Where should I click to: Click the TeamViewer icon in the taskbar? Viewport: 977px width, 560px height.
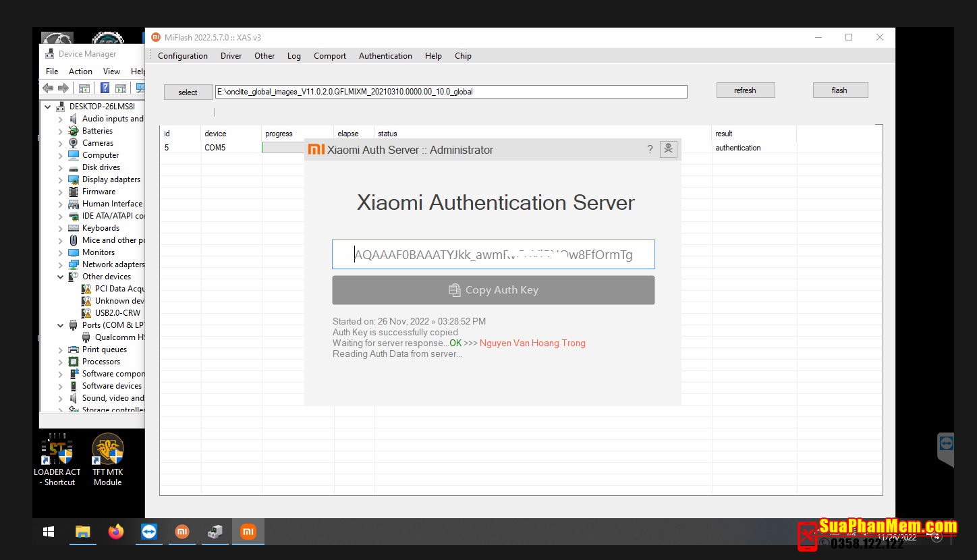pos(149,532)
